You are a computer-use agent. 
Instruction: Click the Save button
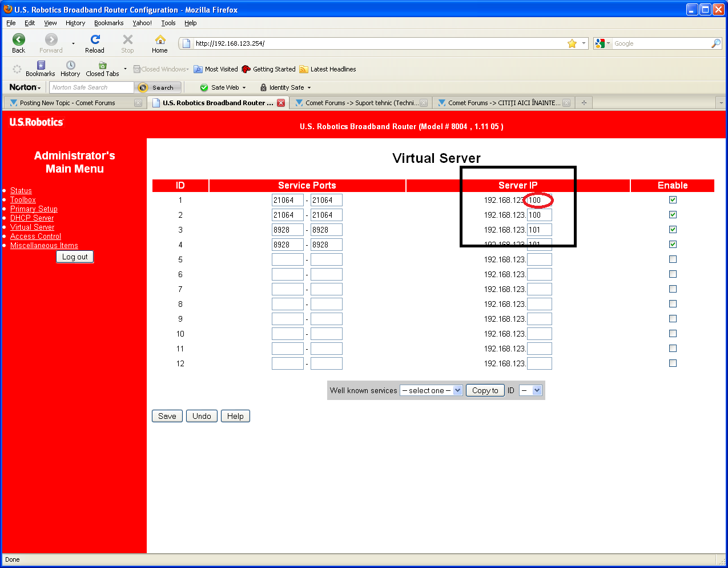[x=167, y=416]
